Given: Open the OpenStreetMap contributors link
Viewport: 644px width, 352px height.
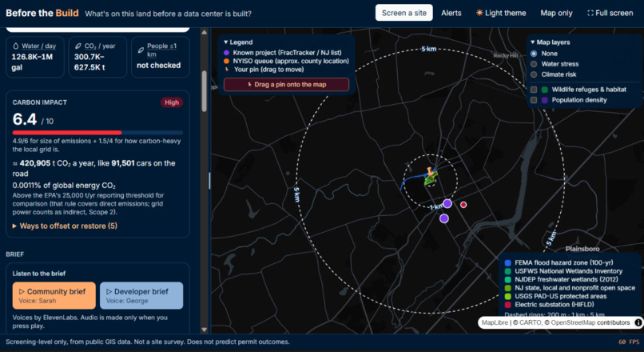Looking at the screenshot, I should click(x=587, y=323).
